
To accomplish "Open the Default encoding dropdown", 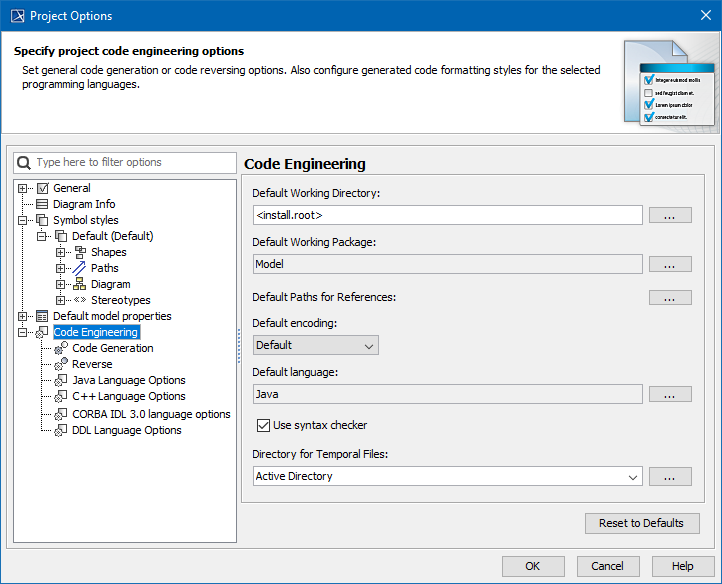I will coord(315,345).
